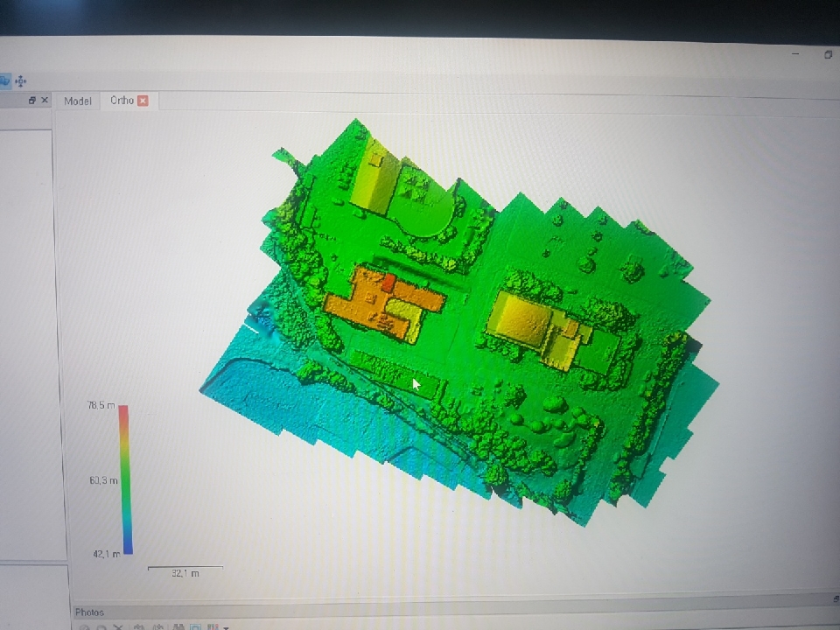Click the Photos pane title
The height and width of the screenshot is (630, 840).
(89, 612)
